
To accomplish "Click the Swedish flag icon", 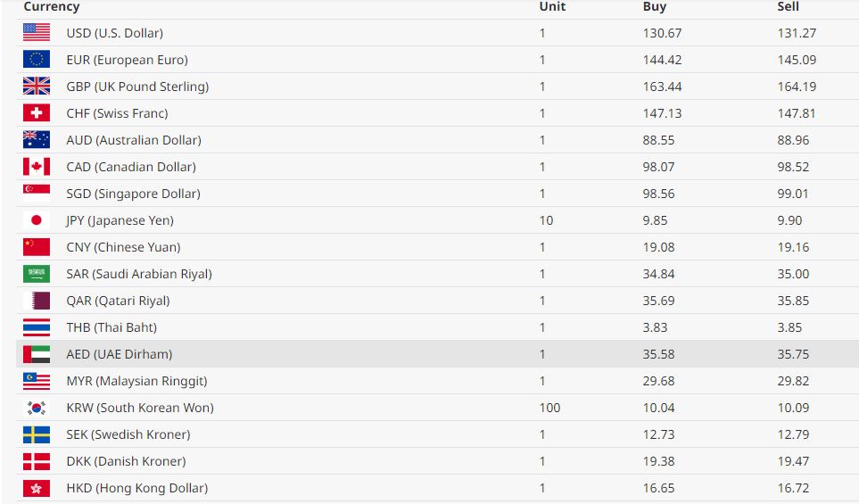I will (x=37, y=434).
